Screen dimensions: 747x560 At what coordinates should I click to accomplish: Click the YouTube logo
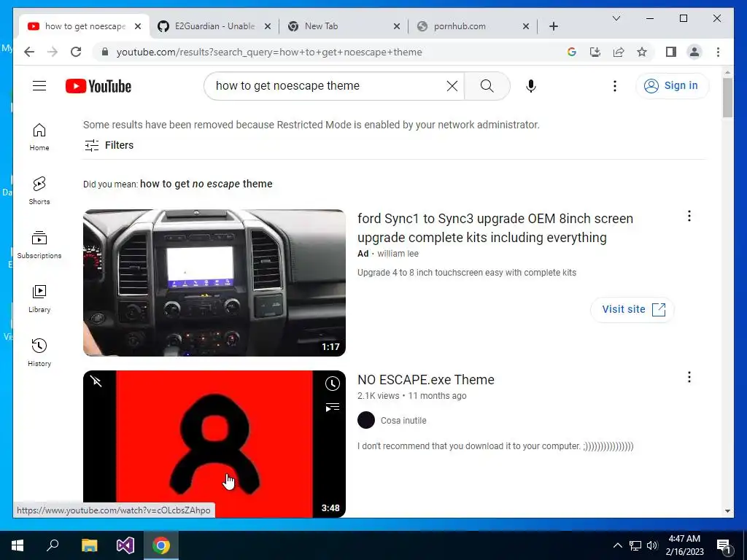point(98,86)
